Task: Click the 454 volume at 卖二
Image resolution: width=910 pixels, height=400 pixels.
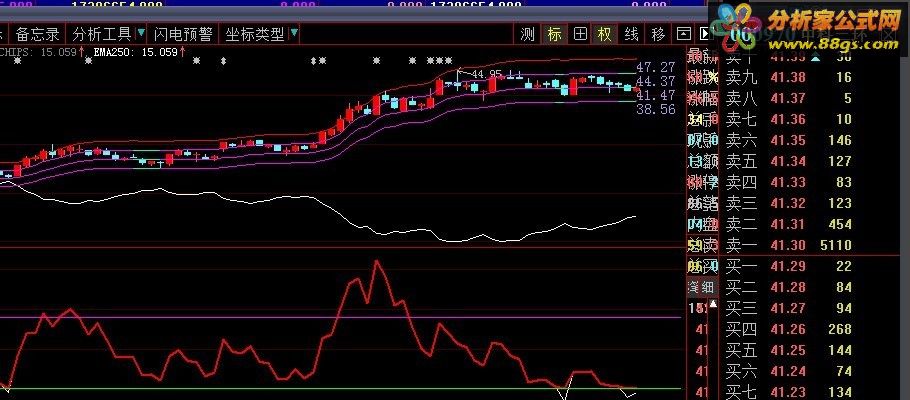Action: [840, 224]
